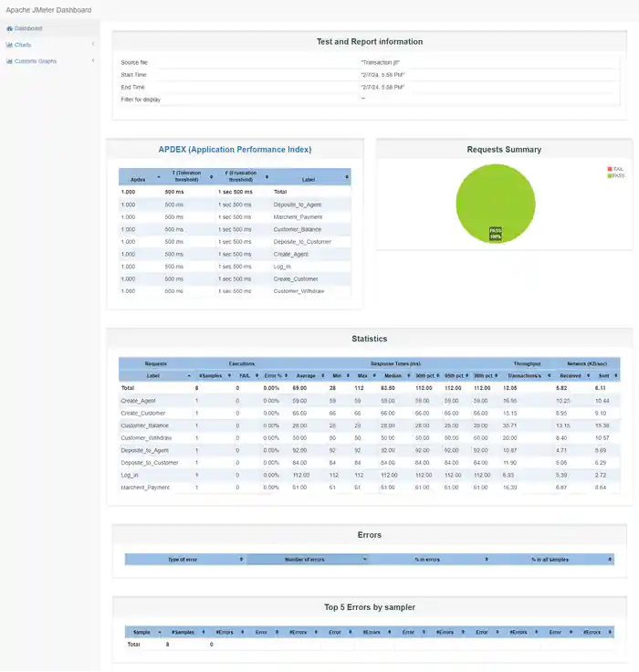Screen dimensions: 639x672
Task: Sort Errors table by Number of errors
Action: [308, 560]
